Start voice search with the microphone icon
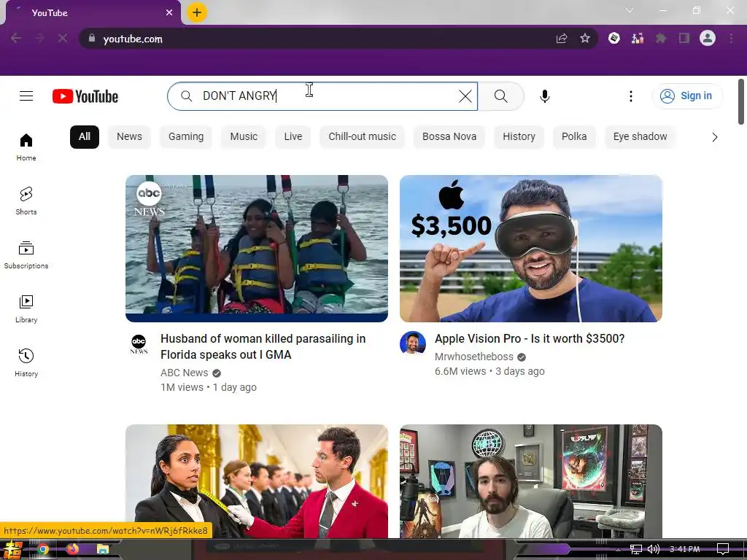 544,96
